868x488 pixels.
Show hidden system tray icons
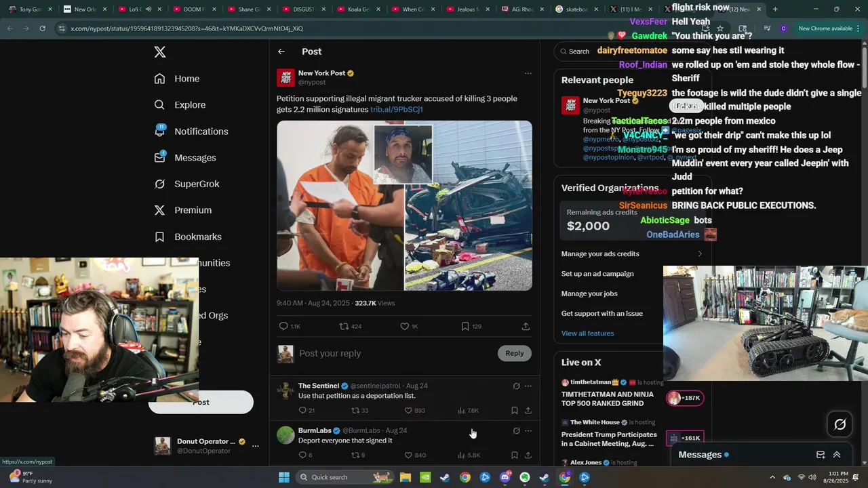pos(772,477)
